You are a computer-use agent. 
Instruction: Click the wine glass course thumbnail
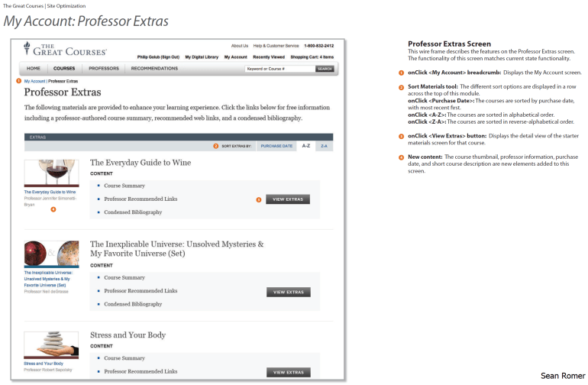pos(50,173)
